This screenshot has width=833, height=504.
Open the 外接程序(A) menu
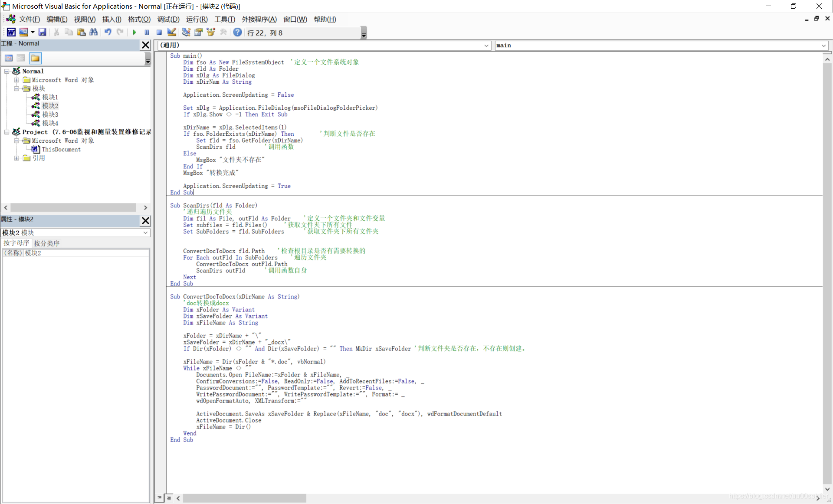259,20
